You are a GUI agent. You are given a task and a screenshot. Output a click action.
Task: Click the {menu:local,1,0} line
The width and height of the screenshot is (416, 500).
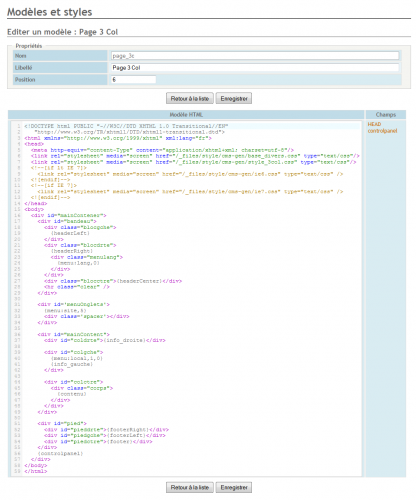[77, 358]
